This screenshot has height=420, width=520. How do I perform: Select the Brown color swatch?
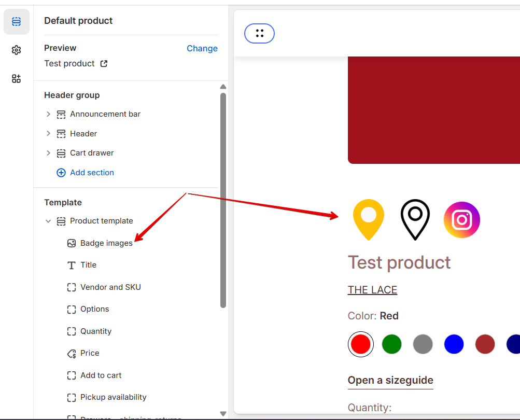[485, 344]
